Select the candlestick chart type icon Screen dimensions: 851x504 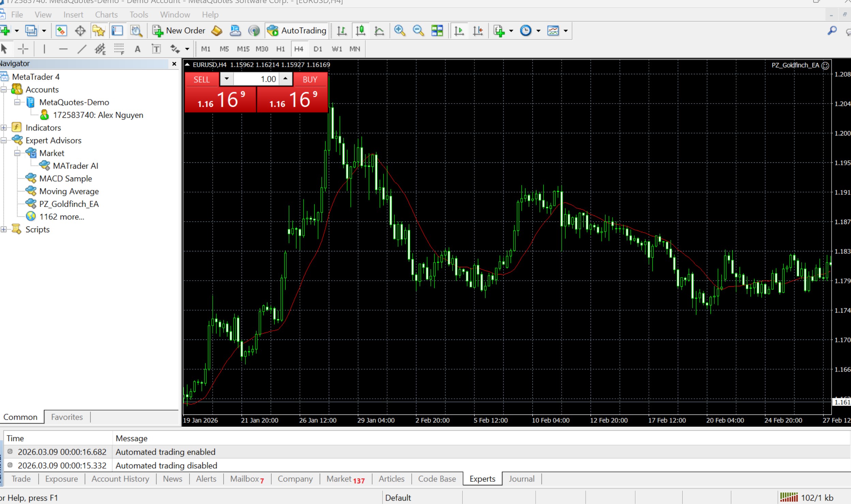click(x=361, y=31)
